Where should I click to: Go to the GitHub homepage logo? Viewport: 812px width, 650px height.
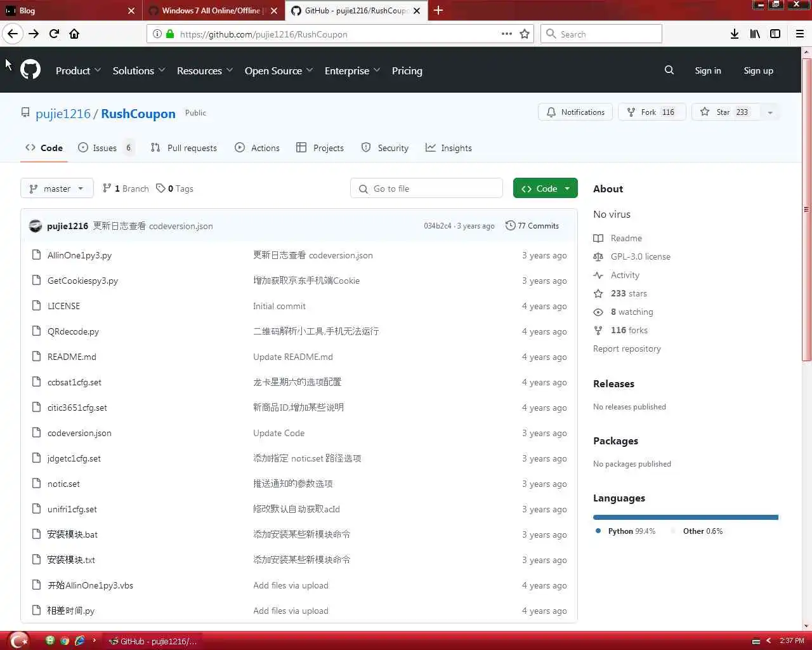pos(30,69)
